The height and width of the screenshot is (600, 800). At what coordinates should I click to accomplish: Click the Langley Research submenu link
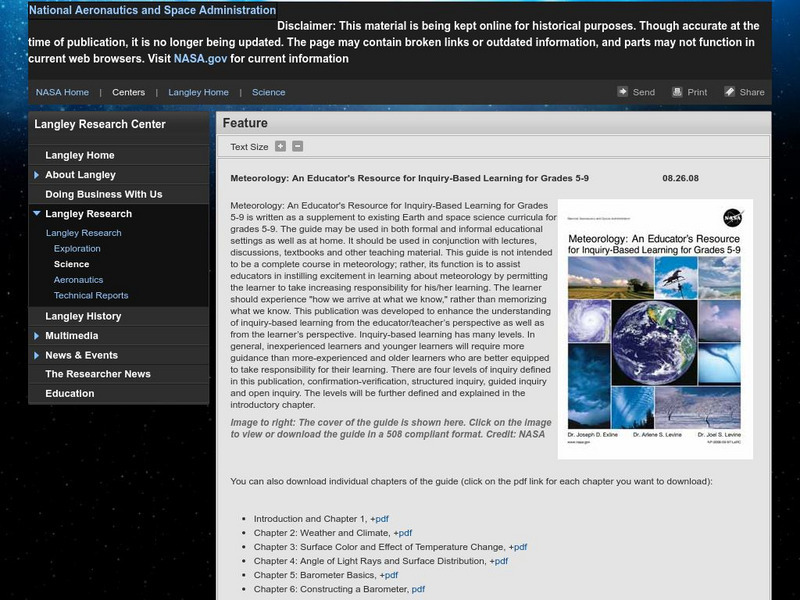pos(84,233)
